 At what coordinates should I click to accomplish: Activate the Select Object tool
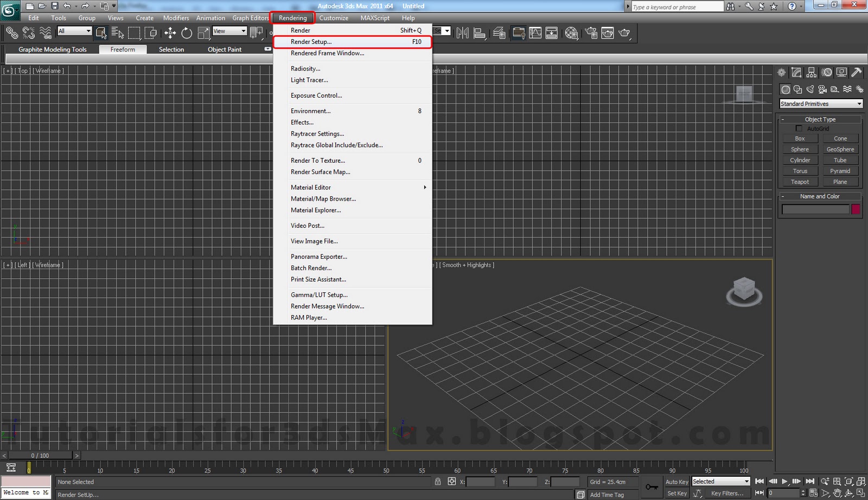coord(101,33)
